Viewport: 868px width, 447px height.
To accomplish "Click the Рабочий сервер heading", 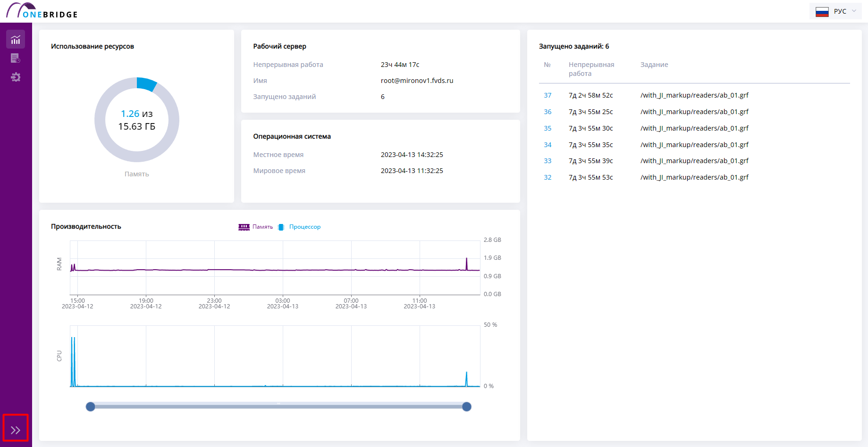I will pos(280,46).
